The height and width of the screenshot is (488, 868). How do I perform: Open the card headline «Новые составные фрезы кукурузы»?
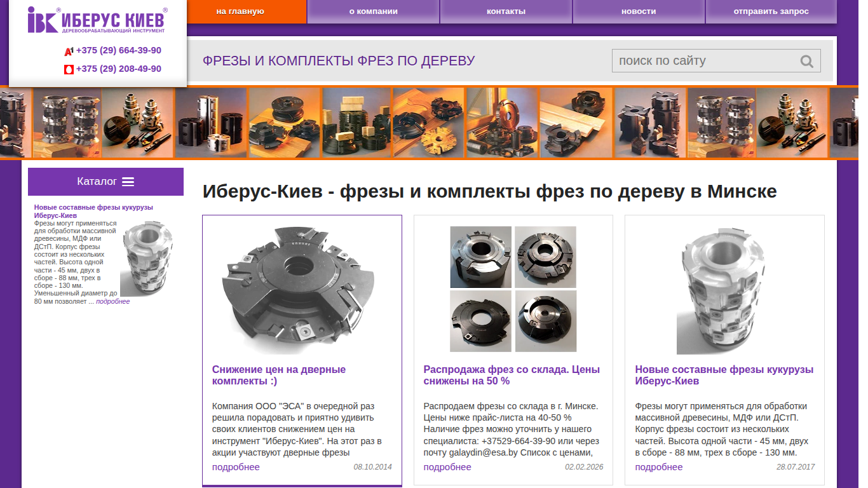(724, 376)
